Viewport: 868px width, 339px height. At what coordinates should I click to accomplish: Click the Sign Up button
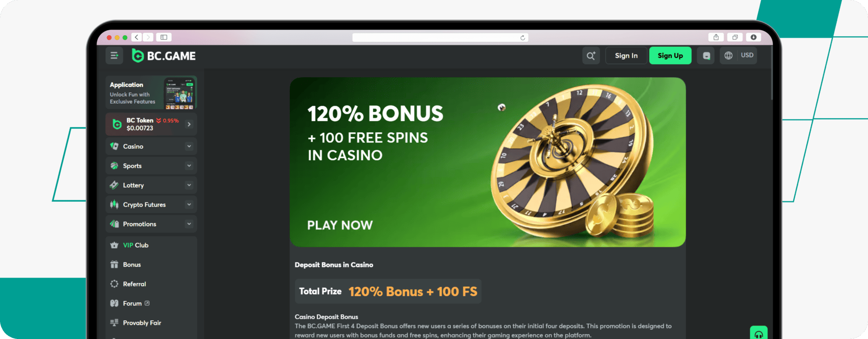pos(670,56)
